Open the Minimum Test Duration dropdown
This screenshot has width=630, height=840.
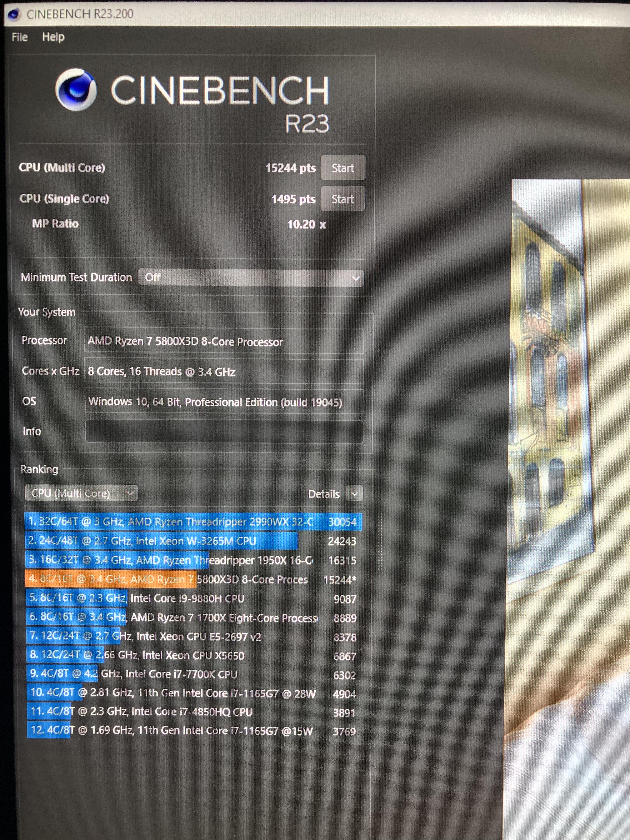coord(251,278)
